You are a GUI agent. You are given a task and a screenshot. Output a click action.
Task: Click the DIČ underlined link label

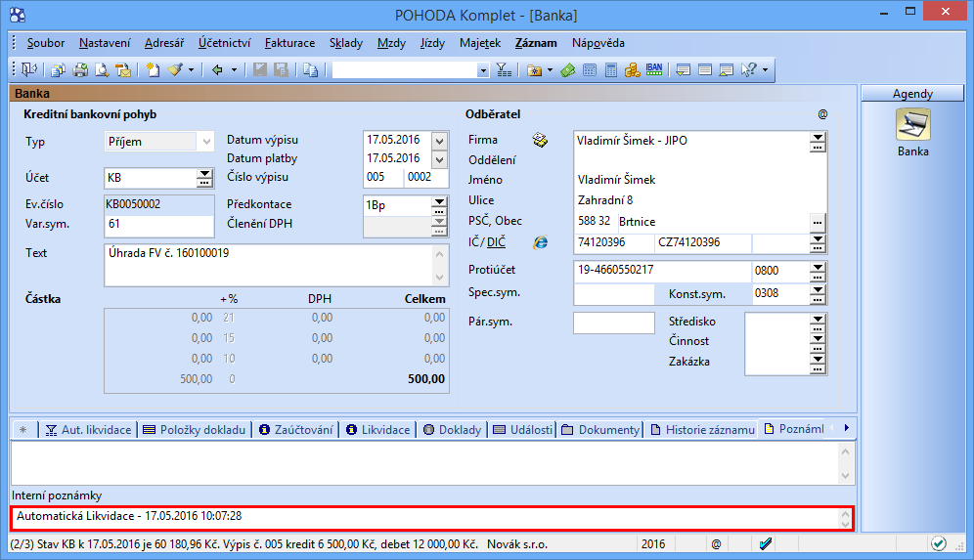pos(497,242)
